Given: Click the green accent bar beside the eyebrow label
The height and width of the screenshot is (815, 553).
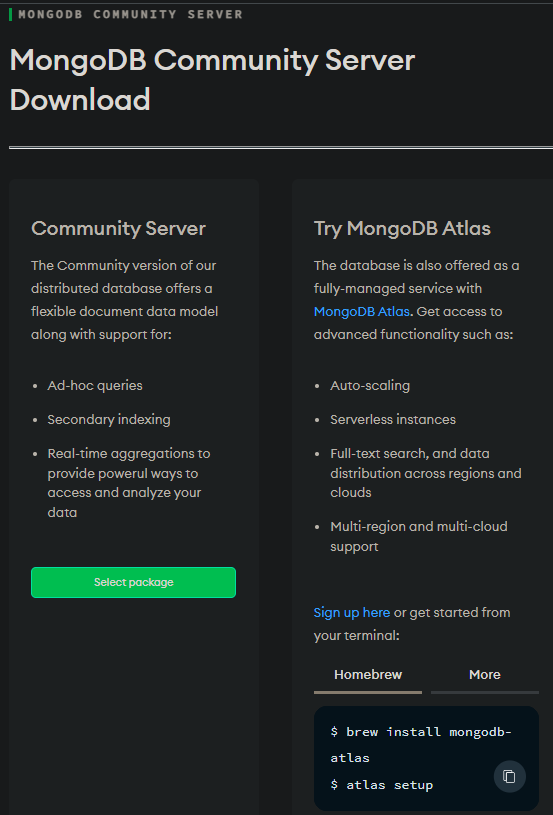Looking at the screenshot, I should pos(10,15).
